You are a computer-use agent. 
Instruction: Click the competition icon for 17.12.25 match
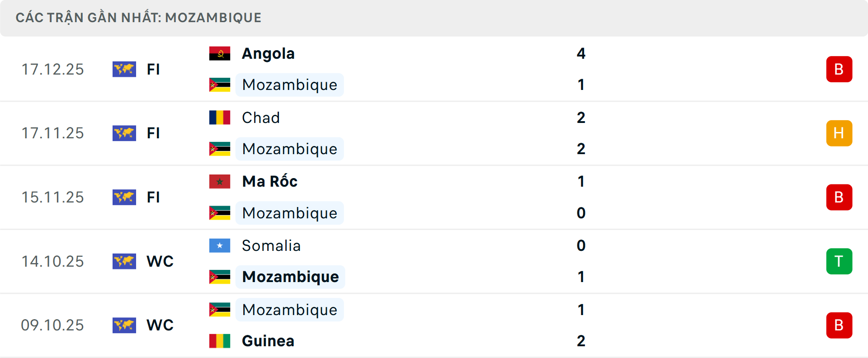(124, 69)
